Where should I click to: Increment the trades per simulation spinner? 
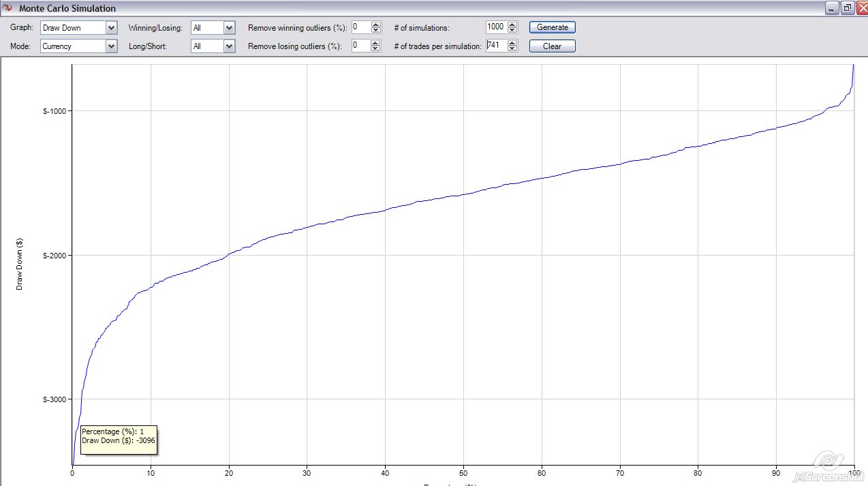[x=512, y=43]
